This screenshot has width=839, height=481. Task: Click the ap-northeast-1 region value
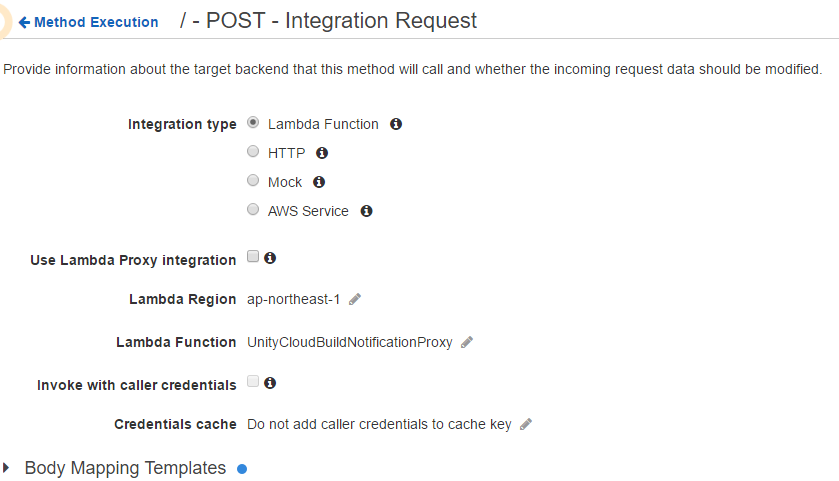click(x=293, y=299)
